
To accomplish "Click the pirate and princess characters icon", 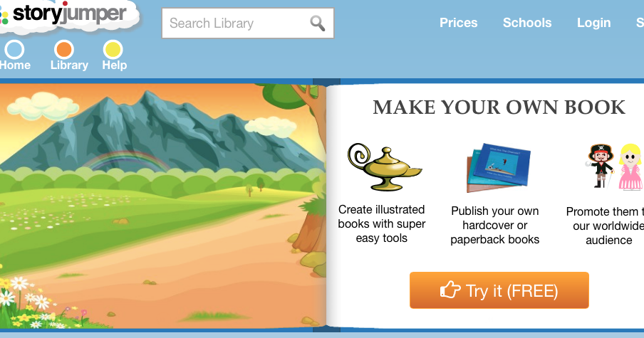I will [614, 167].
